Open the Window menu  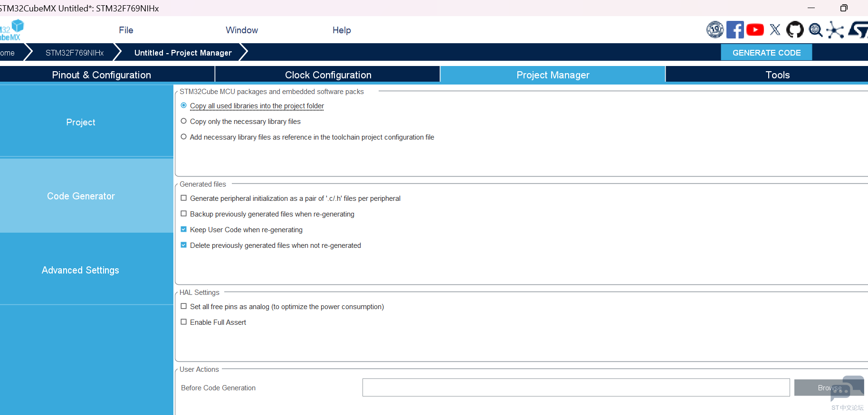[x=242, y=30]
